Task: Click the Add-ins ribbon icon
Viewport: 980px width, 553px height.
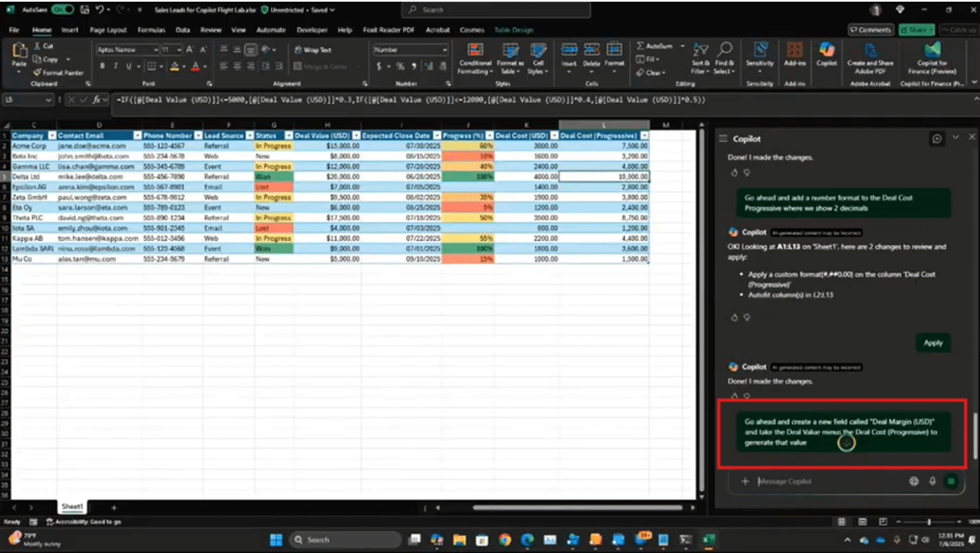Action: 794,55
